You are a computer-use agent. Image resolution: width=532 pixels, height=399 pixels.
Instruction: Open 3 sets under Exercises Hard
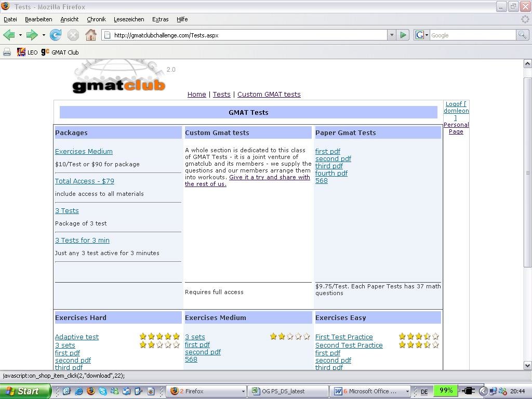(x=65, y=345)
